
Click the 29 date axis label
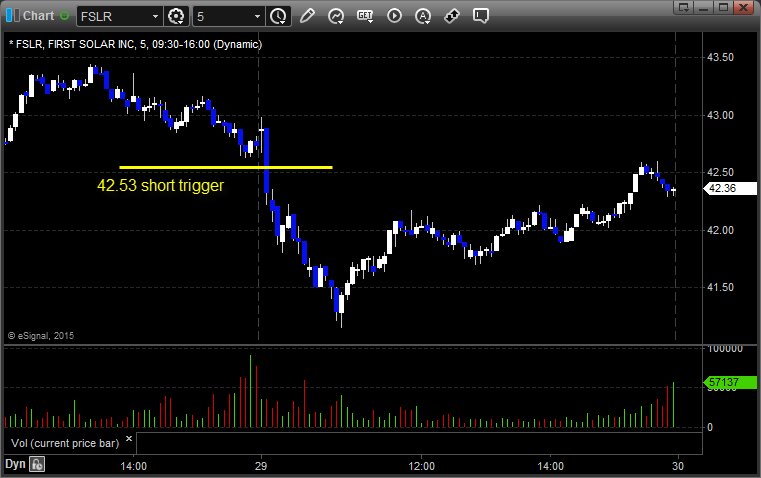[x=261, y=466]
